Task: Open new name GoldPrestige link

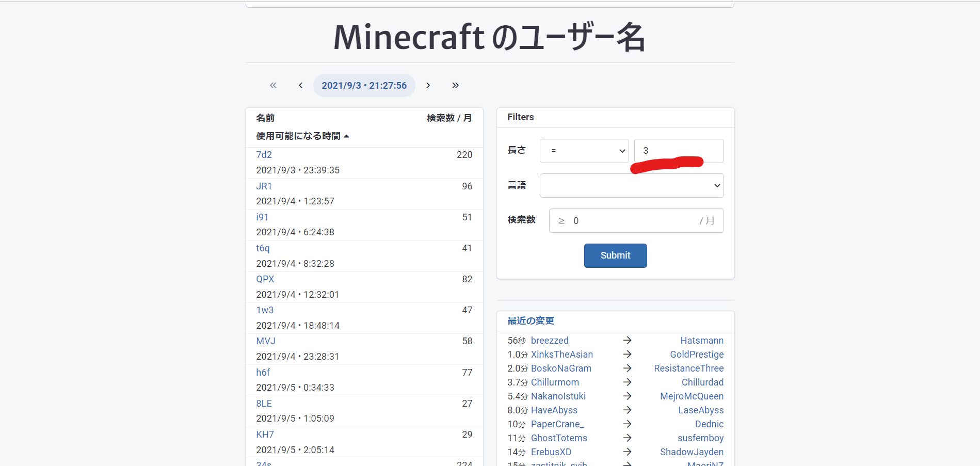Action: point(697,355)
